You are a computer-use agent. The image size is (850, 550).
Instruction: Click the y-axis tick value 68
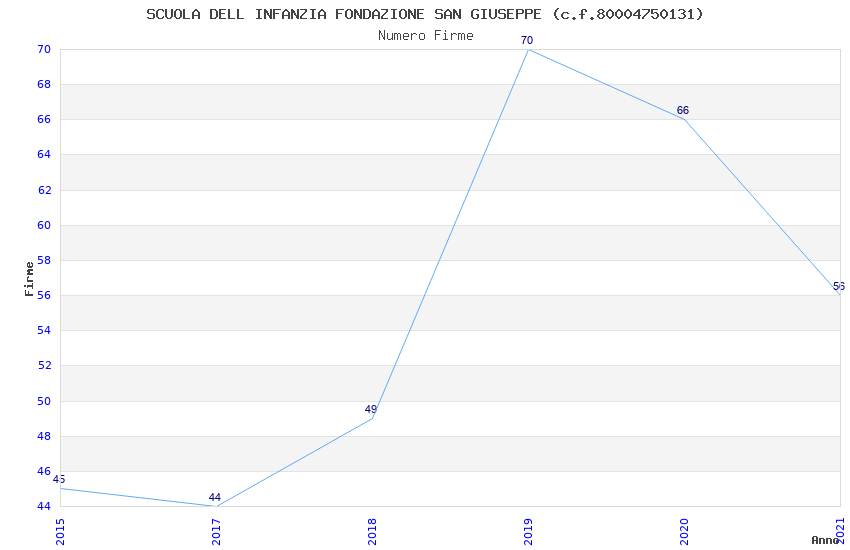click(x=44, y=85)
